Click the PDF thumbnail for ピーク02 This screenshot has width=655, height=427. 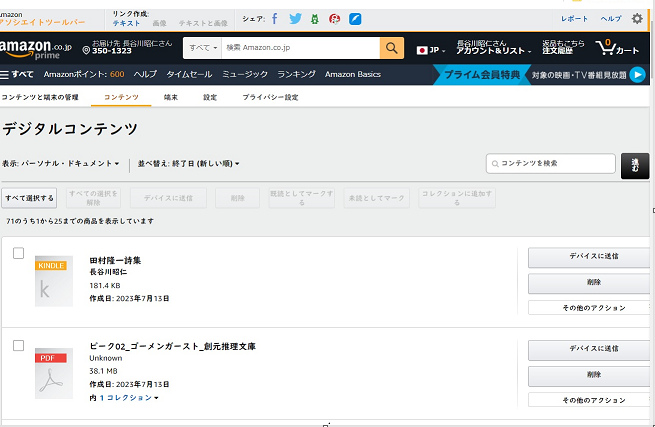click(53, 374)
